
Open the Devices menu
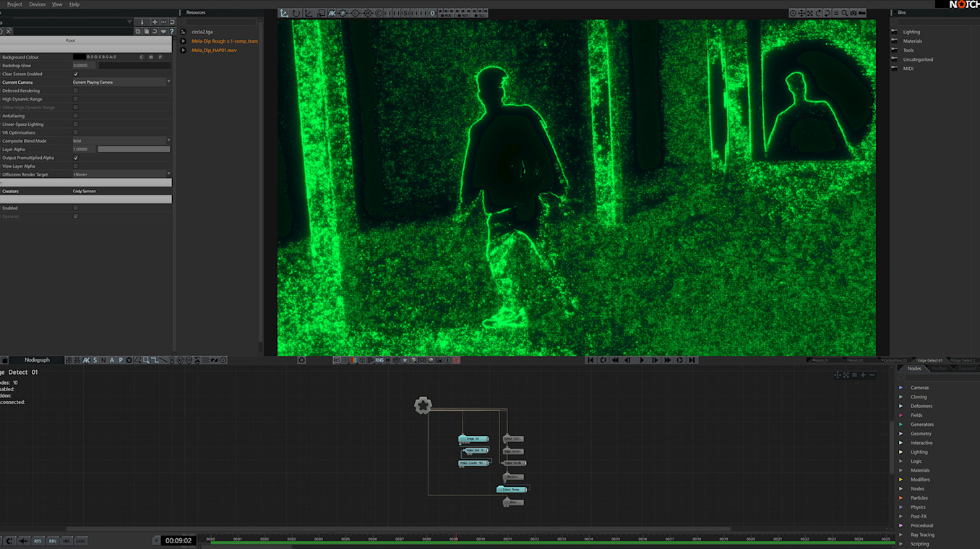[x=37, y=4]
